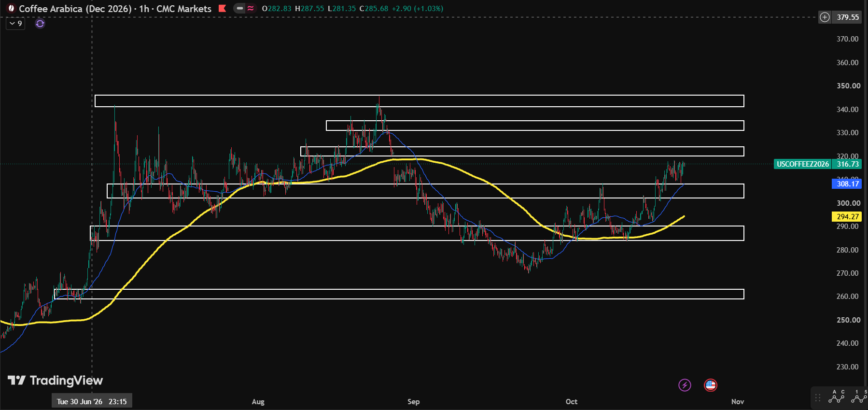Viewport: 868px width, 410px height.
Task: Click the 1 5 wave pattern tool icon
Action: 859,396
